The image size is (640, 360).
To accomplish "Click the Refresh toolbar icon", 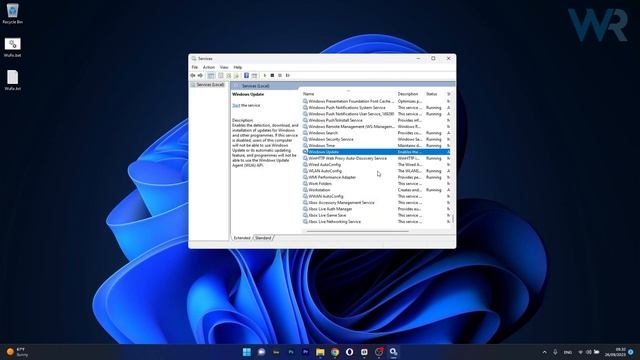I will click(x=229, y=76).
